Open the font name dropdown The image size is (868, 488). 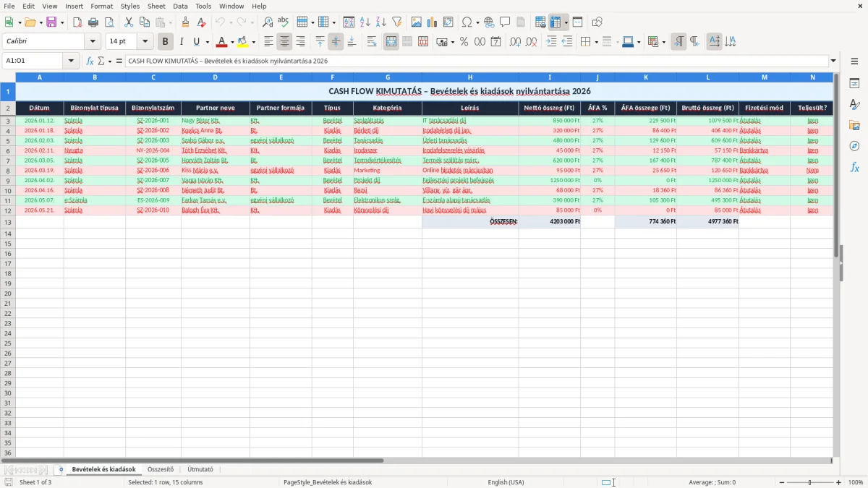(93, 42)
